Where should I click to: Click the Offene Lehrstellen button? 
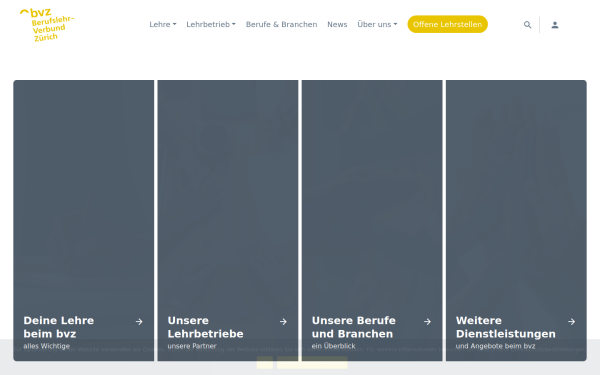(x=447, y=24)
